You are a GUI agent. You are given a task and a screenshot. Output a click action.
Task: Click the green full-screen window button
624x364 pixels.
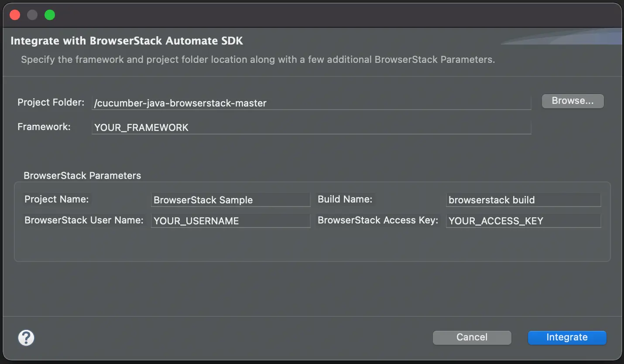click(50, 15)
